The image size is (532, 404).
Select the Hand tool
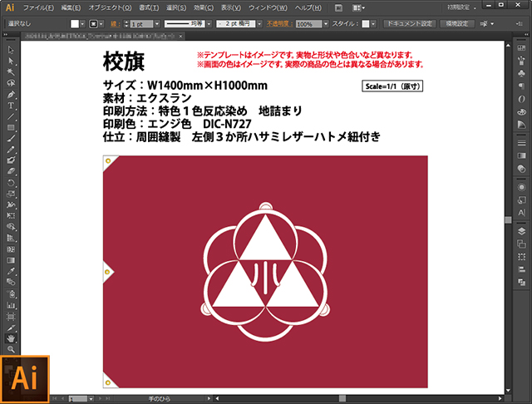11,338
